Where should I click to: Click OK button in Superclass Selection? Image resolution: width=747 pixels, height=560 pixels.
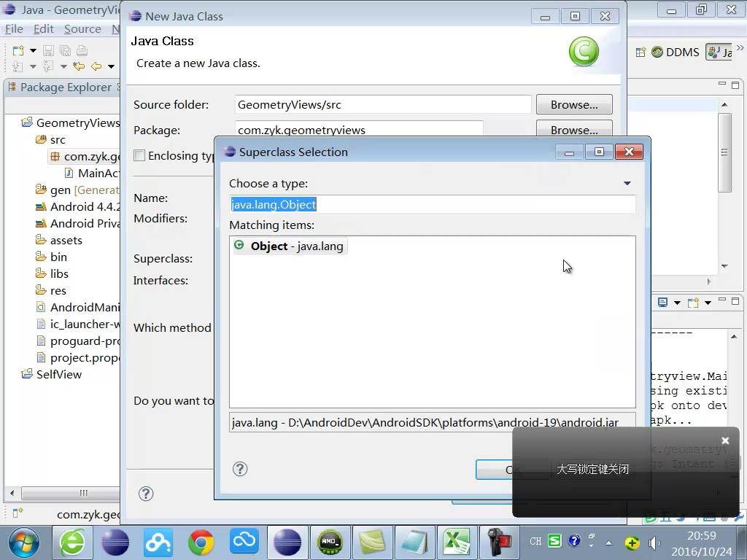[494, 470]
